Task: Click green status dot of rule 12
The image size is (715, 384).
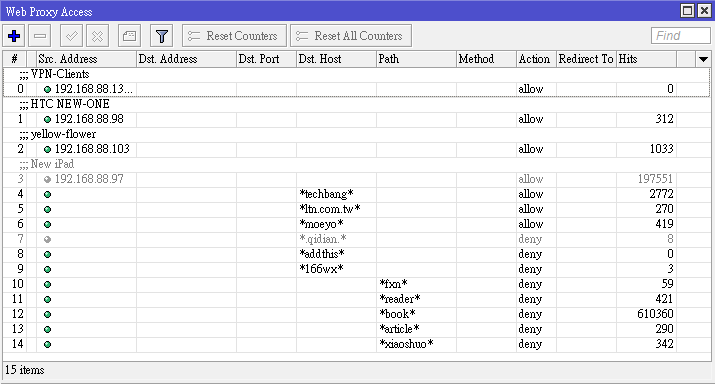Action: (x=47, y=315)
